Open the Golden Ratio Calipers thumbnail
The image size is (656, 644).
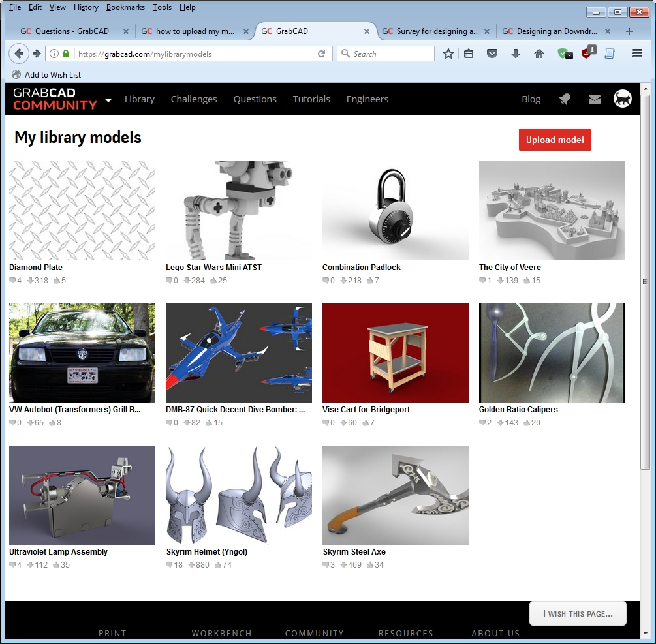coord(552,353)
